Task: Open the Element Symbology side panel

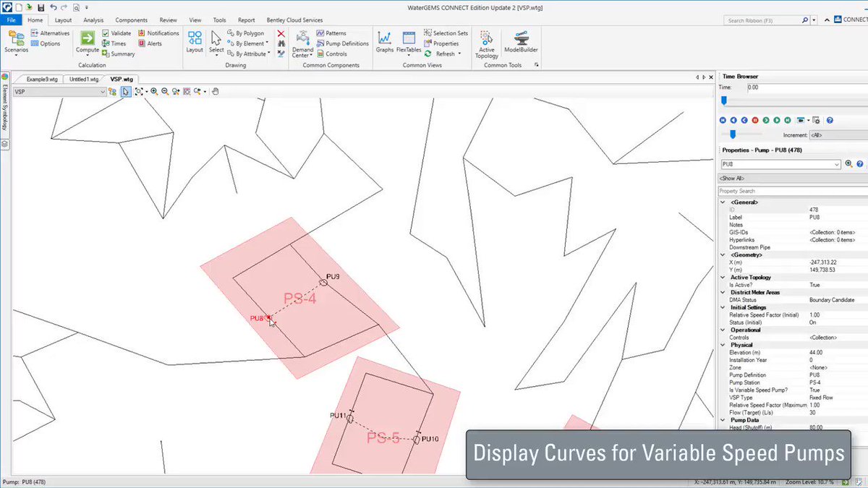Action: [4, 101]
